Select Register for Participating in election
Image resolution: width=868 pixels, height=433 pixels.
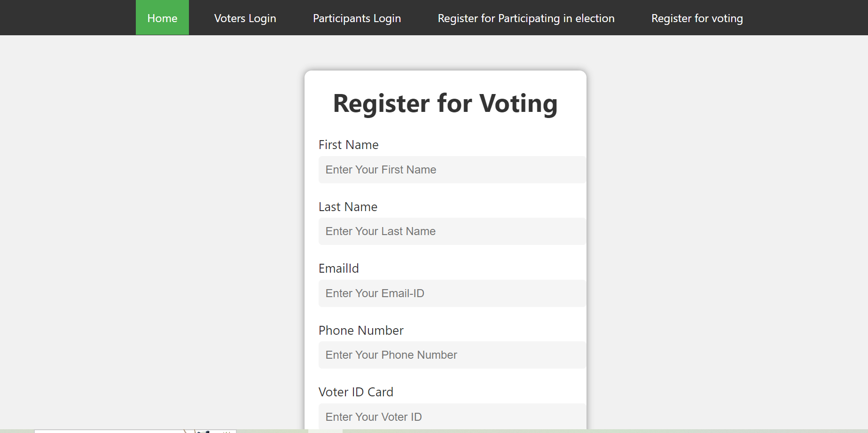click(526, 18)
